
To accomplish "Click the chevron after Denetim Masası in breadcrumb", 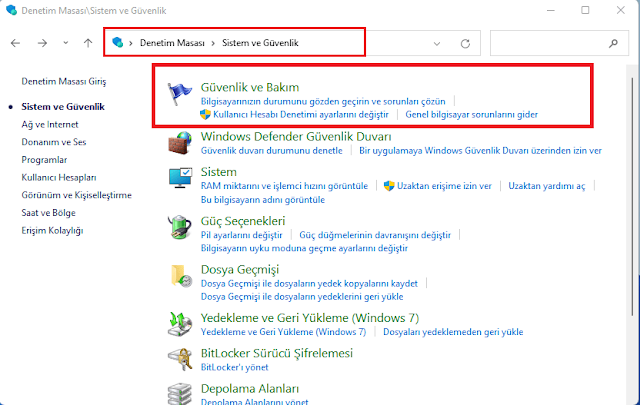I will click(213, 43).
